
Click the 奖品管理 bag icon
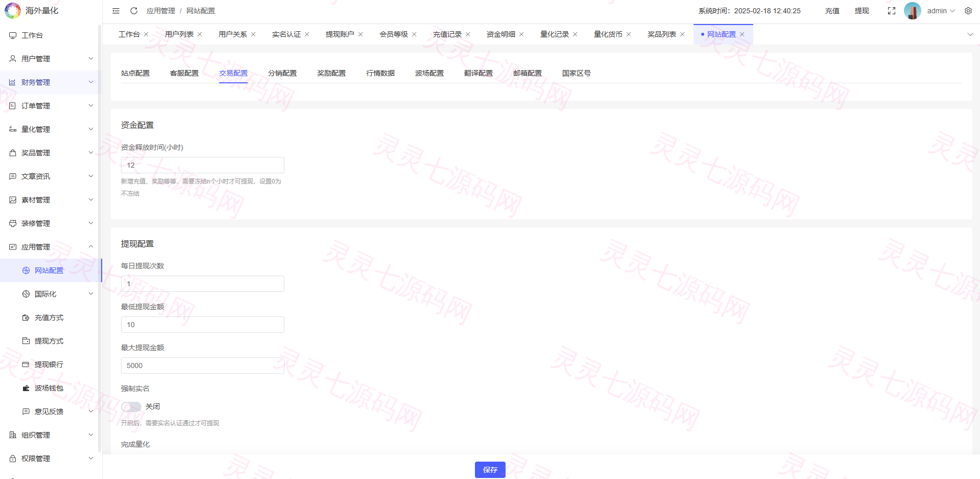point(13,153)
